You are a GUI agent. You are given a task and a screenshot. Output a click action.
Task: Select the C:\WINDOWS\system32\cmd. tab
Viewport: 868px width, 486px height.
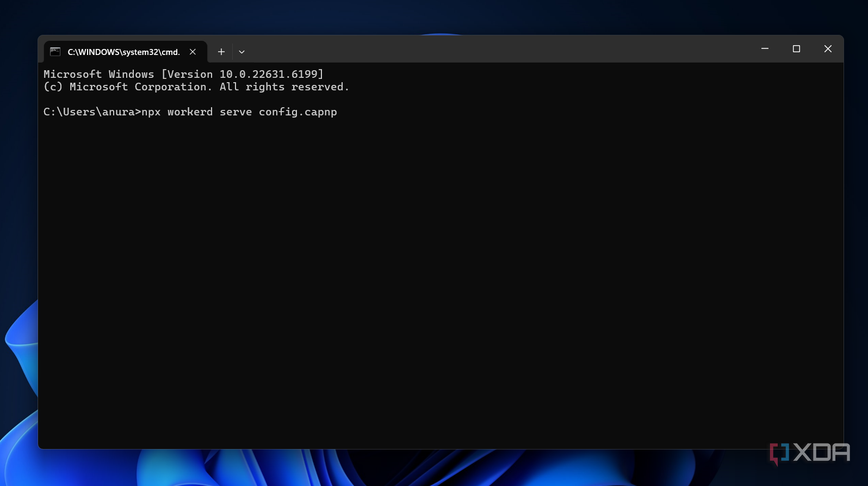(125, 52)
